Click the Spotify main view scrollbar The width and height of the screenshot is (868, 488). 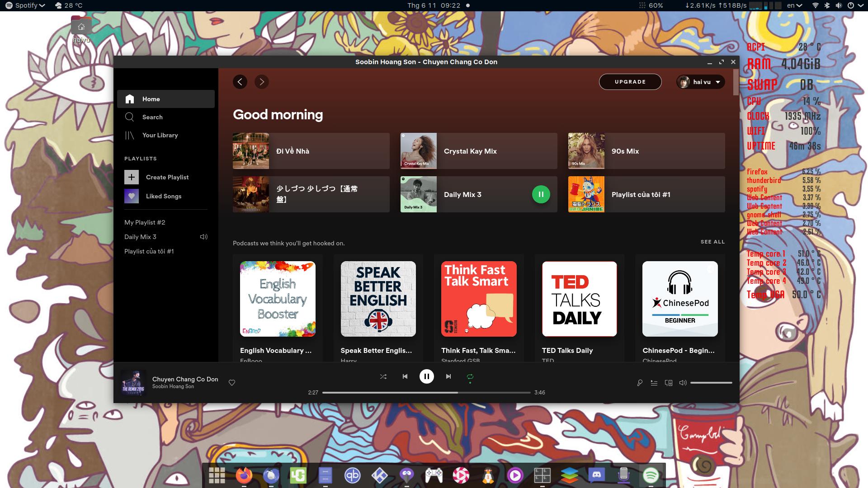(x=736, y=82)
